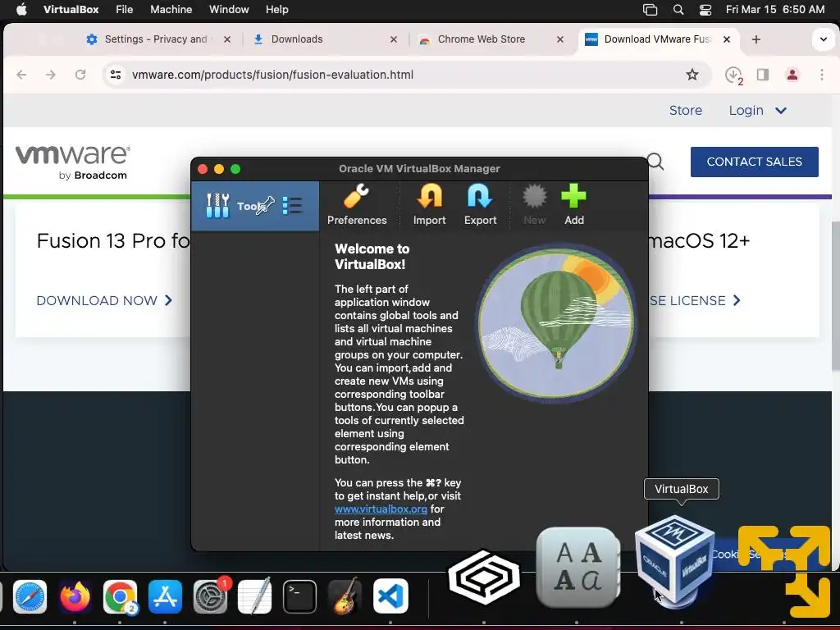Reload the VMware page
840x630 pixels.
click(x=80, y=75)
